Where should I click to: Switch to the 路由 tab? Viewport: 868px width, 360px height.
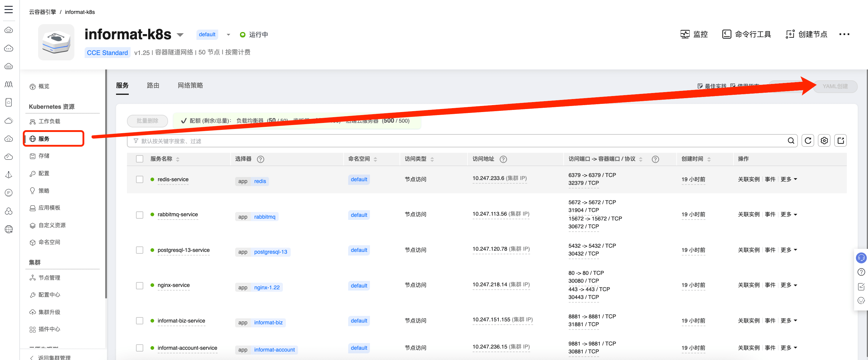153,85
